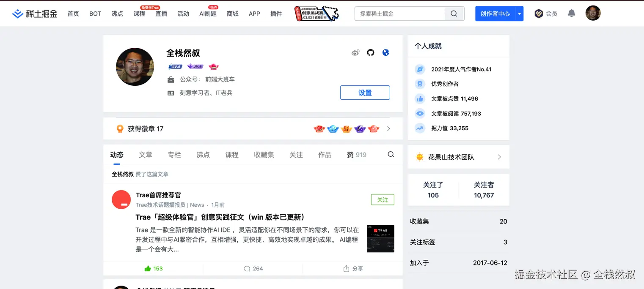The image size is (644, 289).
Task: Click the 掘力值 trend icon
Action: (x=419, y=128)
